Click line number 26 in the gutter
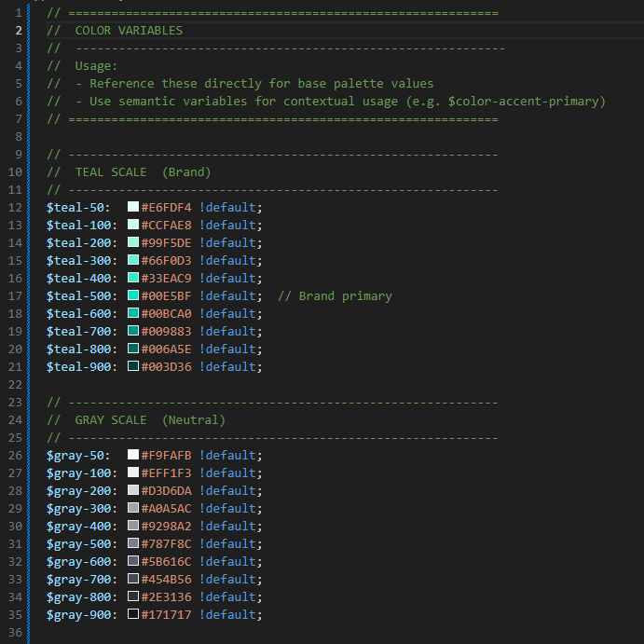This screenshot has width=644, height=644. (x=18, y=455)
